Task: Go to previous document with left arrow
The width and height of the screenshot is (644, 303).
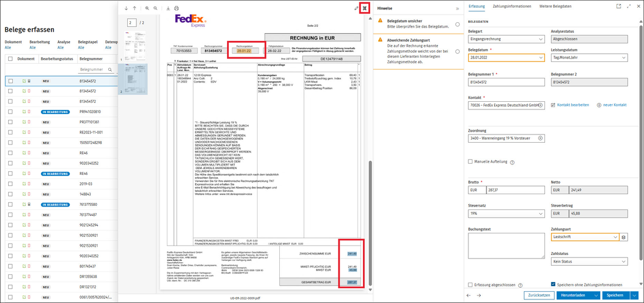Action: 469,295
